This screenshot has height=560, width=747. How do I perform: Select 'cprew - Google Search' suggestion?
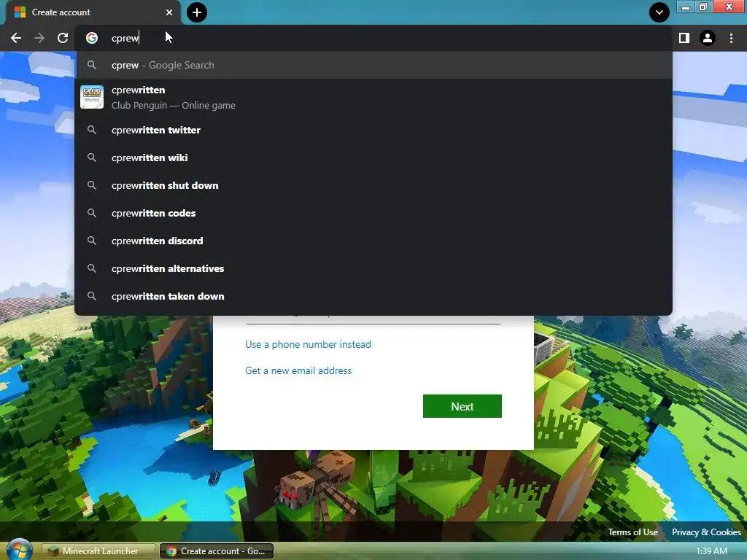373,65
